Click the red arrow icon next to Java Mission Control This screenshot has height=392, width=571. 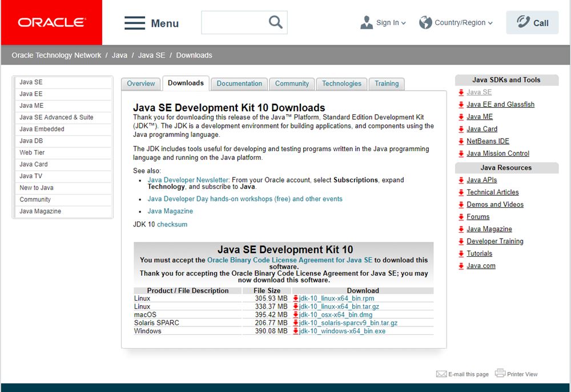[461, 153]
